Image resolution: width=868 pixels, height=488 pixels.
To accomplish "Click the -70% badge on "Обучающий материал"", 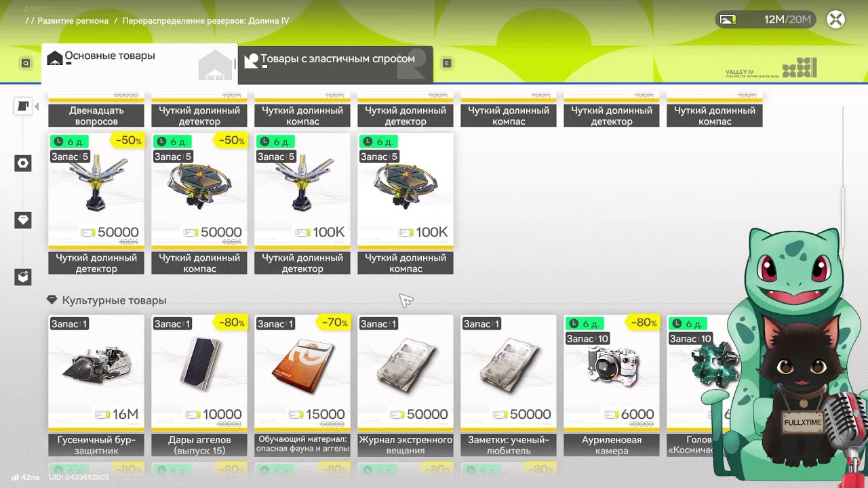I will (x=334, y=323).
